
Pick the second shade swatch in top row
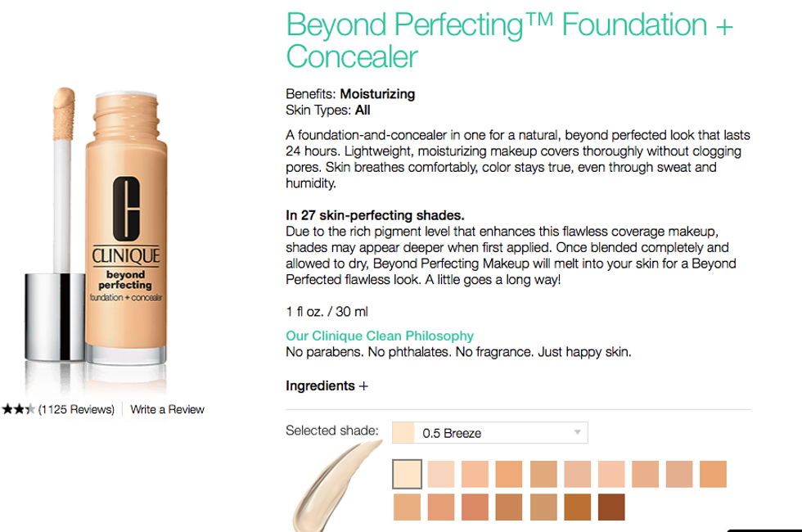click(x=441, y=474)
